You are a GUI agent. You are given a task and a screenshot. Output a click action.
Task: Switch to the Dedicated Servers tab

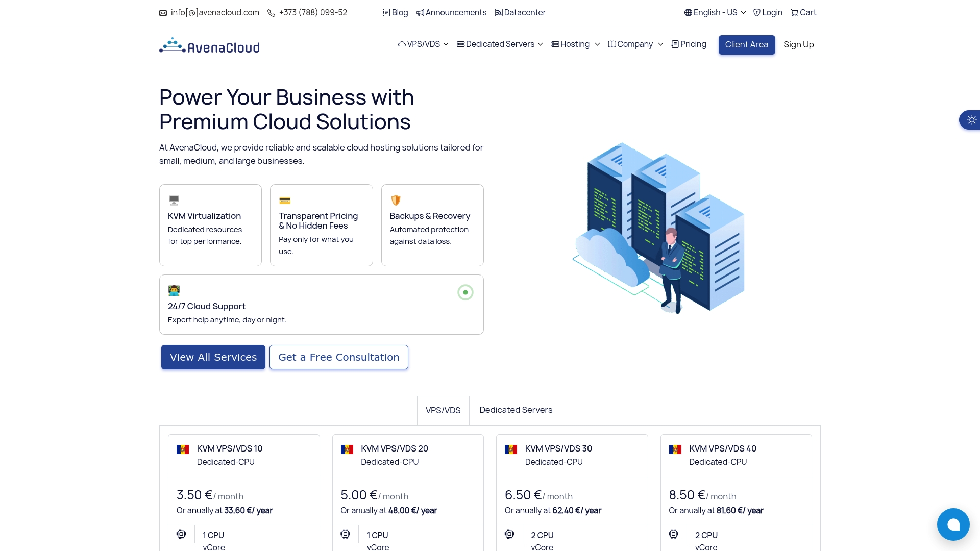pos(516,410)
